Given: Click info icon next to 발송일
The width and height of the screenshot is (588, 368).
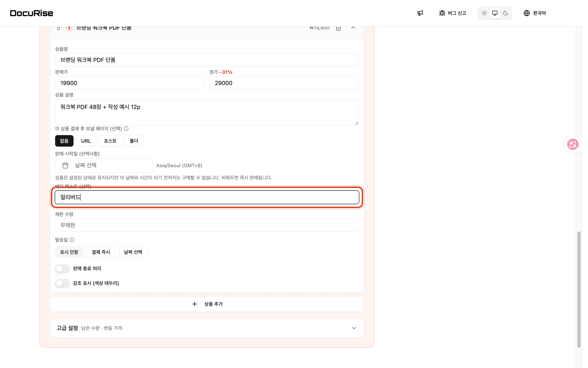Looking at the screenshot, I should click(x=72, y=240).
